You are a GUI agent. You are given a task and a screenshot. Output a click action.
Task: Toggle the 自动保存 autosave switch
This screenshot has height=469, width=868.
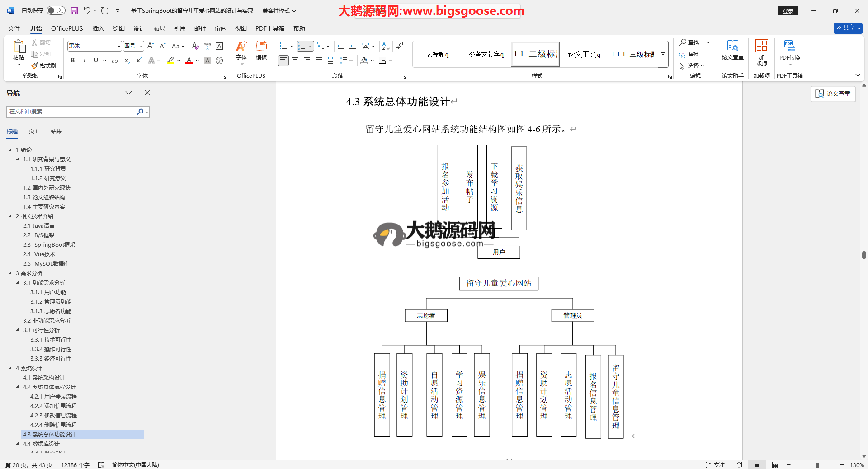(x=56, y=10)
